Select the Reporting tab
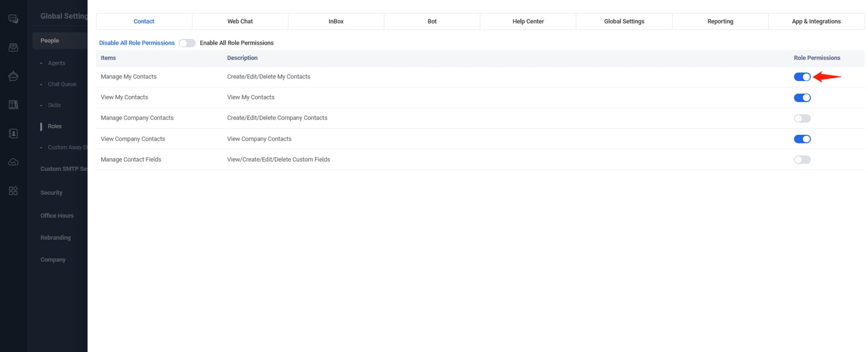 pyautogui.click(x=720, y=21)
